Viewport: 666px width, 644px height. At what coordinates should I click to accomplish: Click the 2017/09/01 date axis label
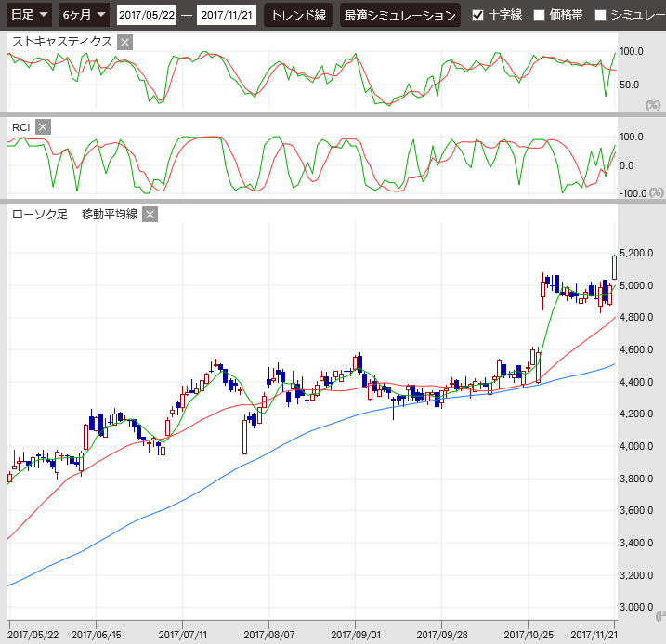[357, 635]
